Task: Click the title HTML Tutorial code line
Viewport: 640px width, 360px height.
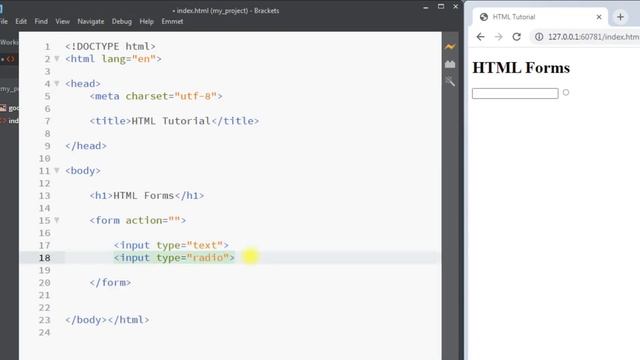Action: [x=174, y=121]
